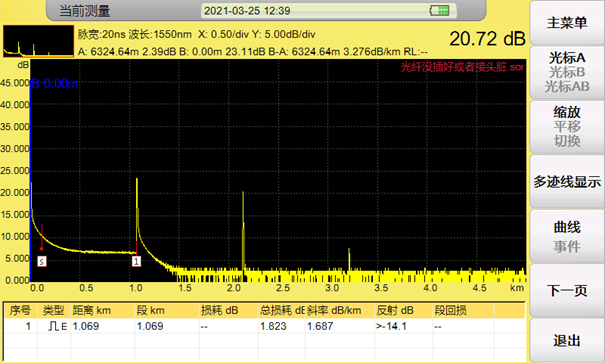Select 光标B cursor option
Image resolution: width=605 pixels, height=363 pixels.
coord(567,72)
